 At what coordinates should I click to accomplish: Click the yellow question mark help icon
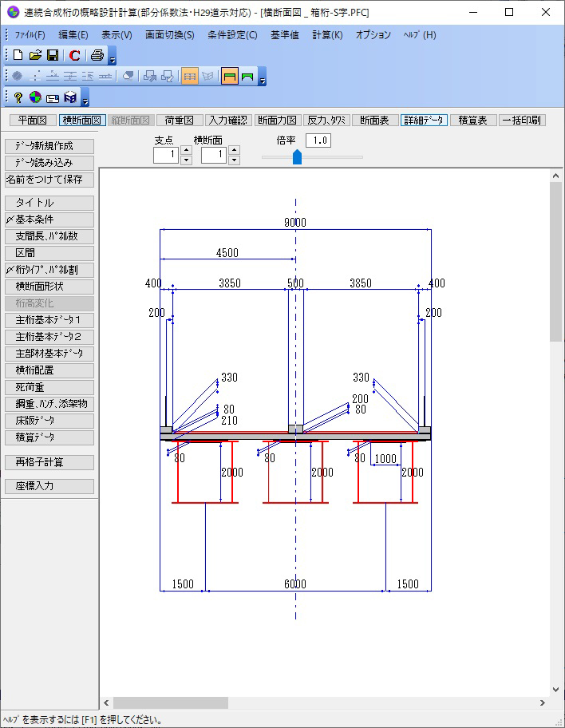pos(18,97)
